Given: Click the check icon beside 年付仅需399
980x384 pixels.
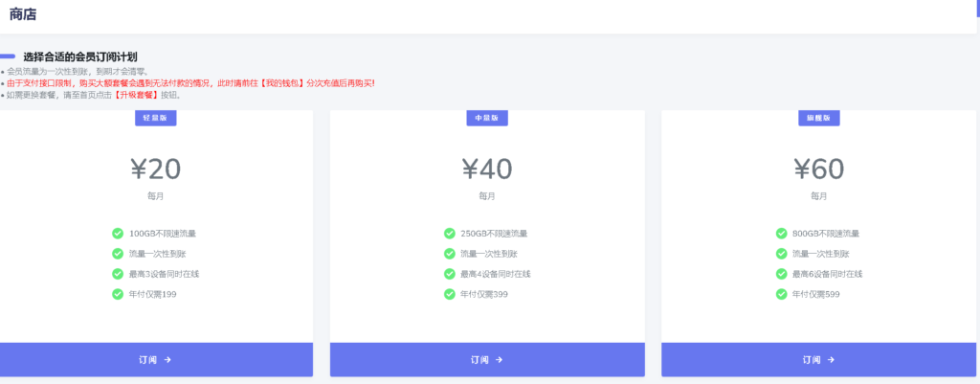Looking at the screenshot, I should (450, 294).
